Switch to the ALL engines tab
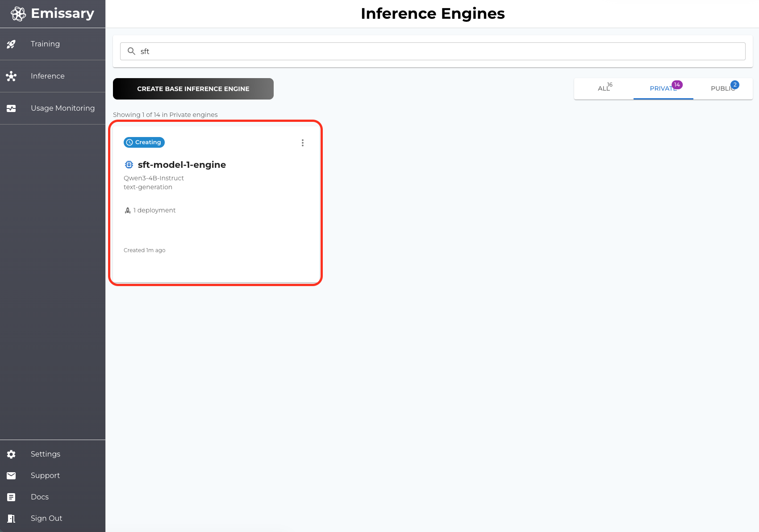This screenshot has height=532, width=759. tap(604, 88)
